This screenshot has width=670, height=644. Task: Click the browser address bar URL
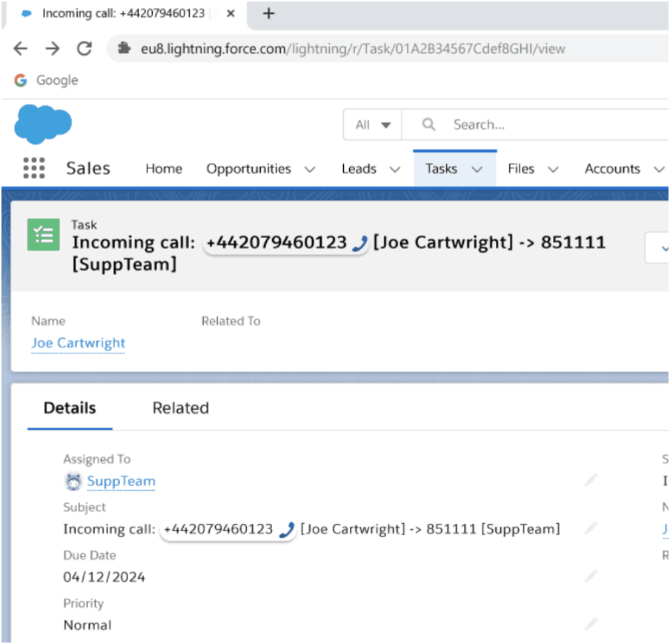[x=353, y=49]
